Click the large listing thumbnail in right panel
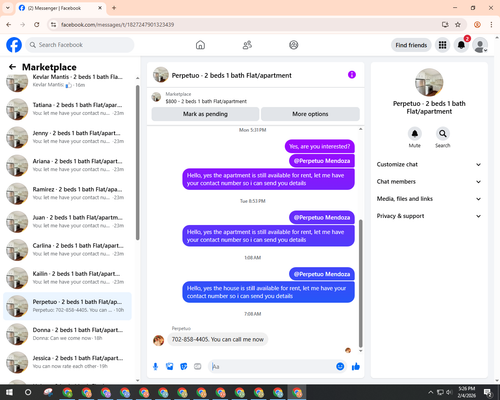Viewport: 500px width, 400px height. coord(429,82)
